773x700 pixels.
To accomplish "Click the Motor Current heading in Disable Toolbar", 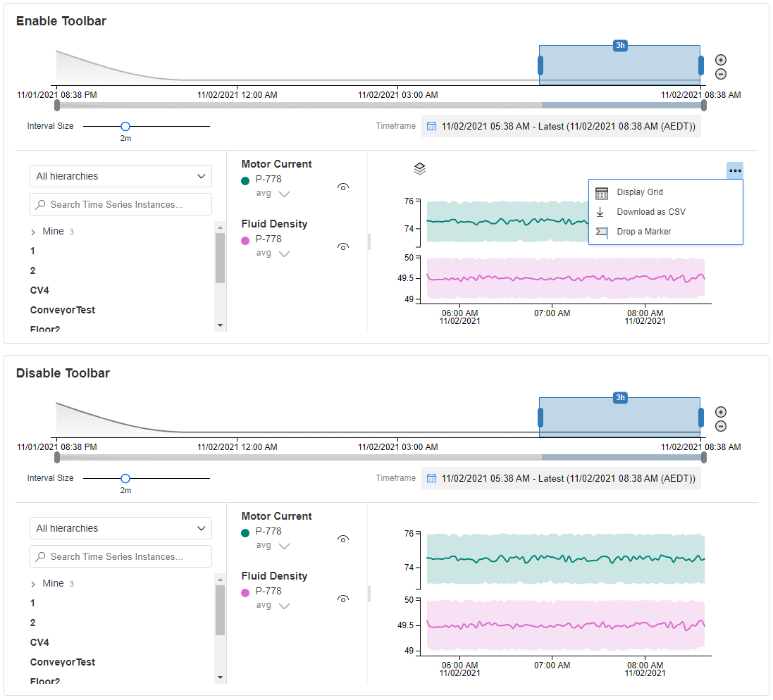I will [276, 516].
